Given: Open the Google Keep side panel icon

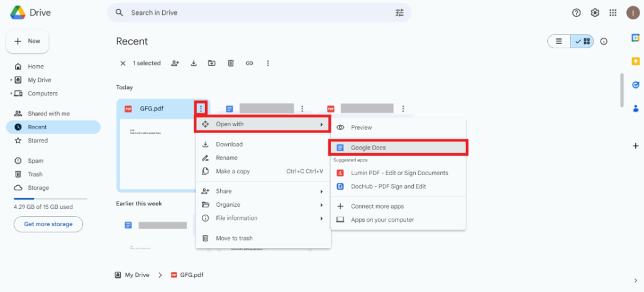Looking at the screenshot, I should coord(635,62).
